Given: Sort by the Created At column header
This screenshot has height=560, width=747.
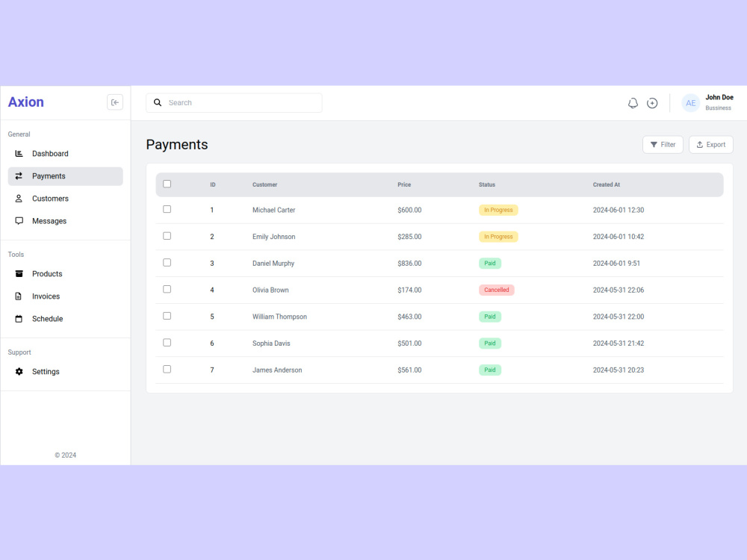Looking at the screenshot, I should click(607, 184).
